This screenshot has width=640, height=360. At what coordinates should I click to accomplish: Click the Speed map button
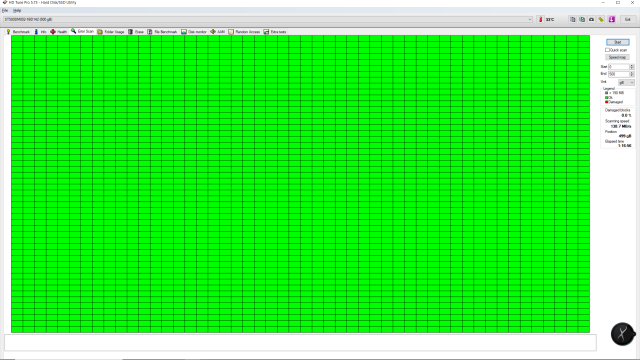tap(617, 57)
